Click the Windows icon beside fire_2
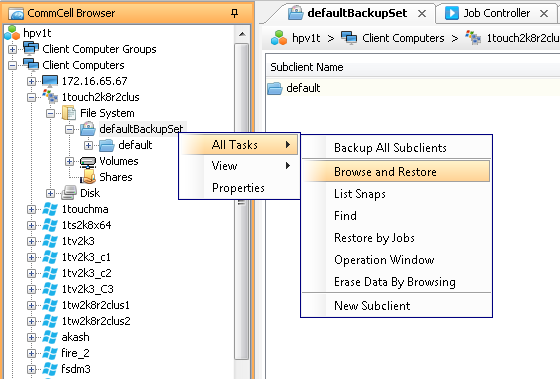The width and height of the screenshot is (560, 379). tap(50, 353)
